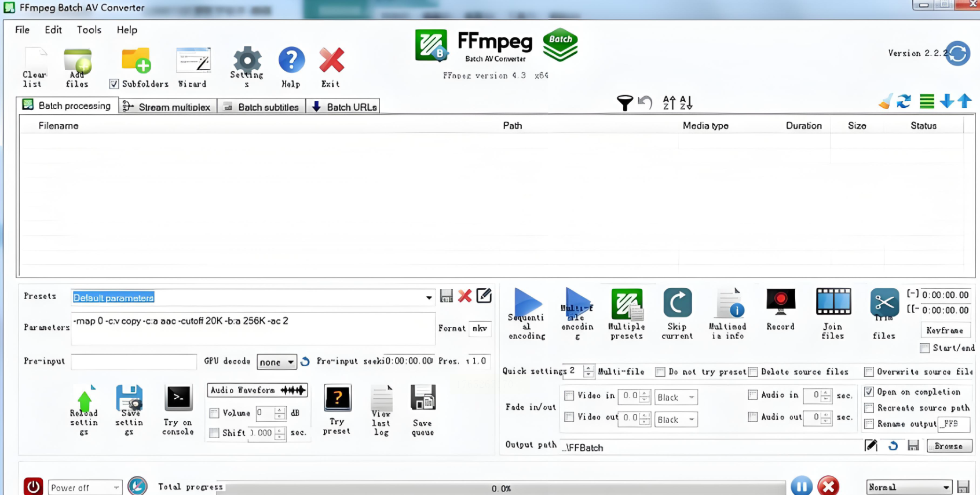Enable Delete source files checkbox
The image size is (980, 495).
click(x=753, y=372)
